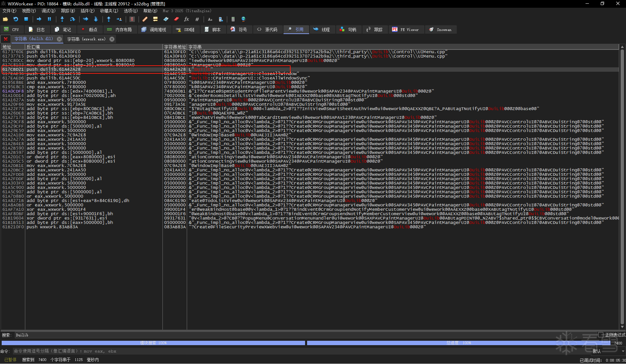Viewport: 626px width, 364px height.
Task: Click the # variables toolbar icon
Action: point(197,19)
